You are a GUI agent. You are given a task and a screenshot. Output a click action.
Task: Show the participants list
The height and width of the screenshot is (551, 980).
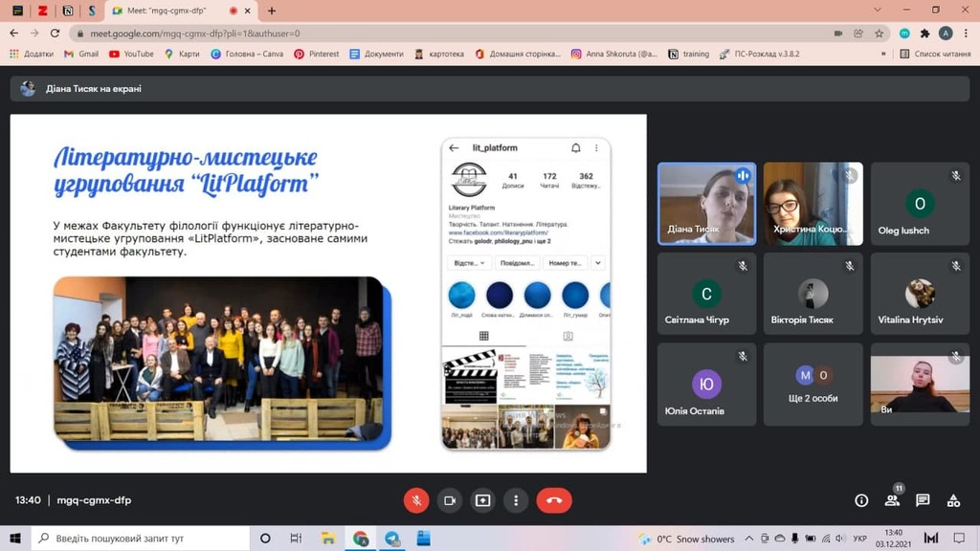click(892, 500)
